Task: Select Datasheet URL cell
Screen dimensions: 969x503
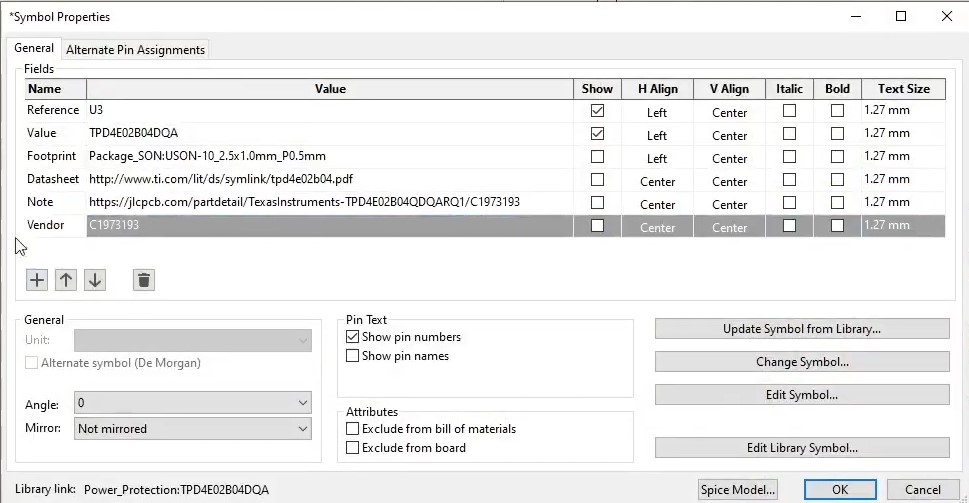Action: pos(330,179)
